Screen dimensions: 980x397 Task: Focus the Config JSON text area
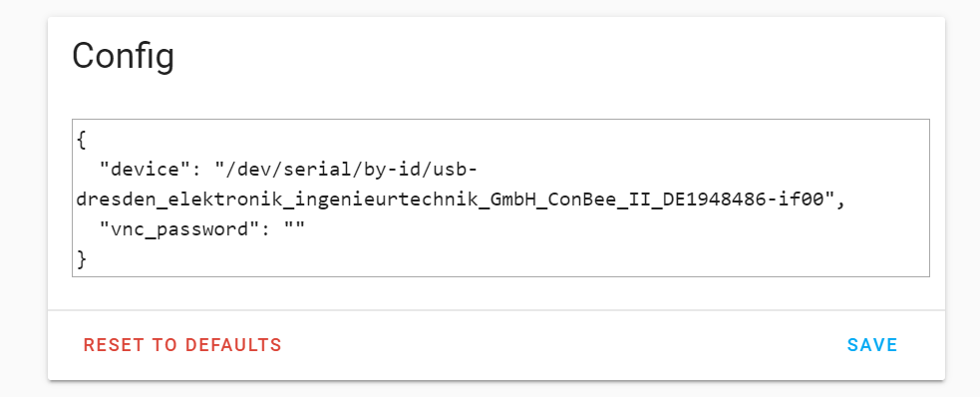click(x=500, y=198)
